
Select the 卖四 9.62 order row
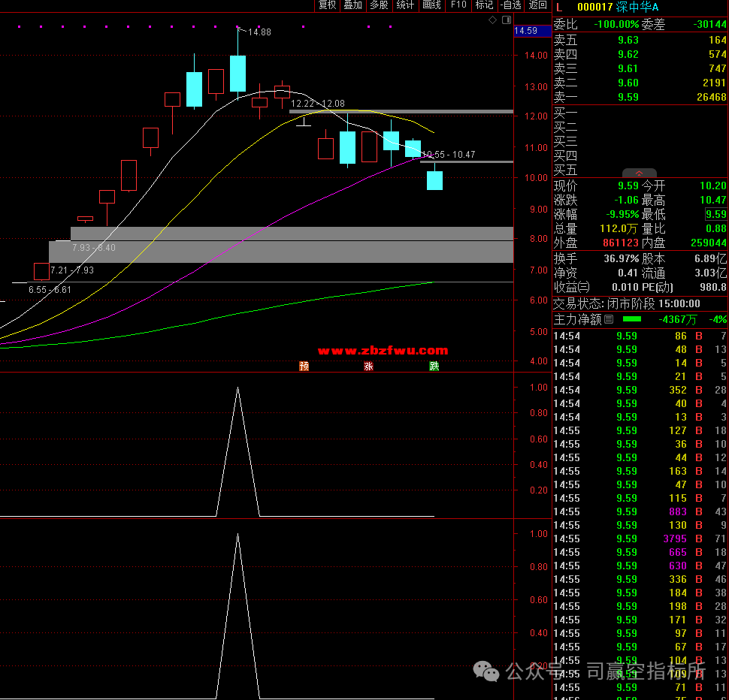click(x=640, y=54)
